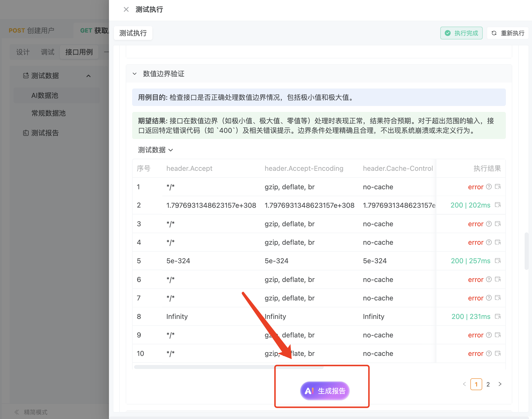Click the 执行结果 column header
This screenshot has width=532, height=419.
pos(487,168)
